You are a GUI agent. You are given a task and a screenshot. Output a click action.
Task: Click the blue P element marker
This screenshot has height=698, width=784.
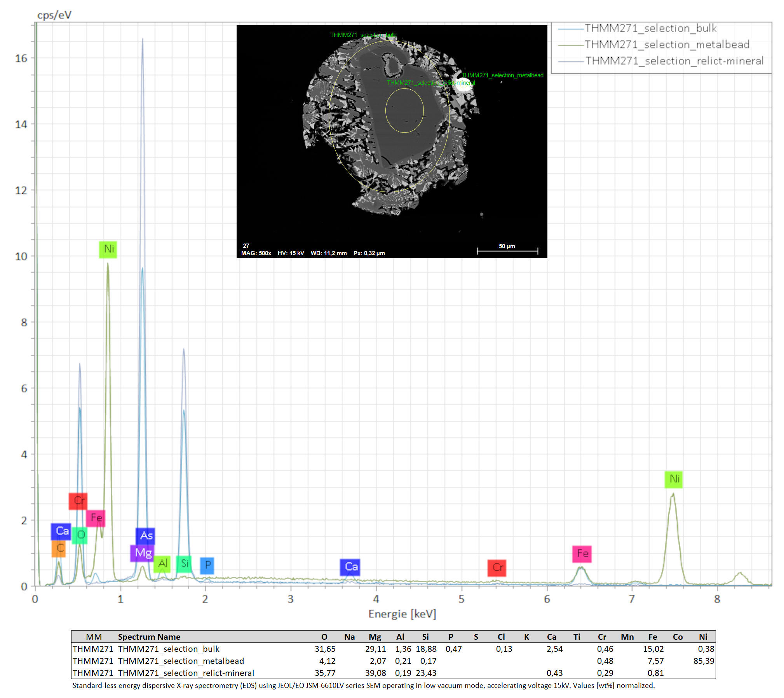(x=207, y=565)
